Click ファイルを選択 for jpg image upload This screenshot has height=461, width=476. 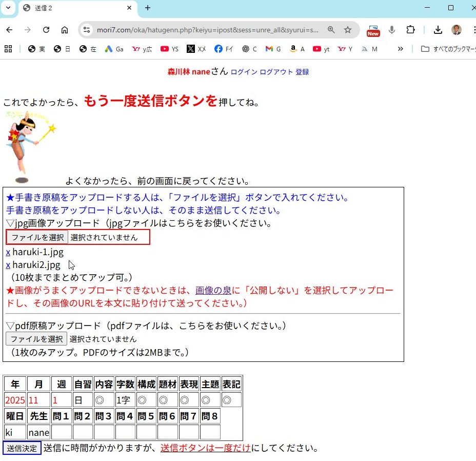pos(37,237)
